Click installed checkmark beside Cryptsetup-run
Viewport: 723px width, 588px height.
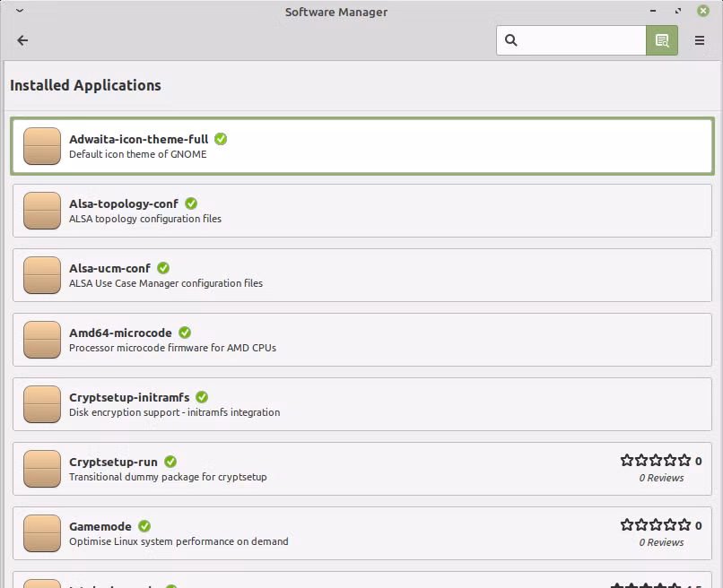(170, 462)
